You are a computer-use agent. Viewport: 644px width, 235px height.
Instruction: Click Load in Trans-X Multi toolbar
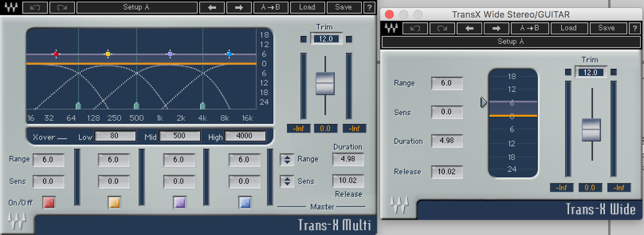[307, 8]
